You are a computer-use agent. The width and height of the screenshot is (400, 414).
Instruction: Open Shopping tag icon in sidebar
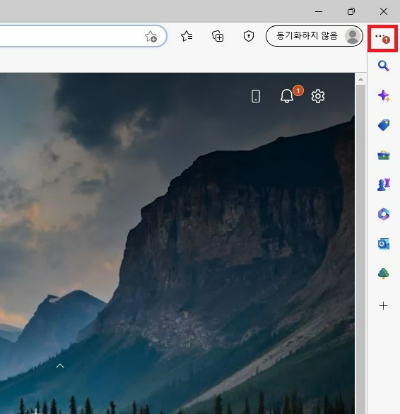[384, 125]
